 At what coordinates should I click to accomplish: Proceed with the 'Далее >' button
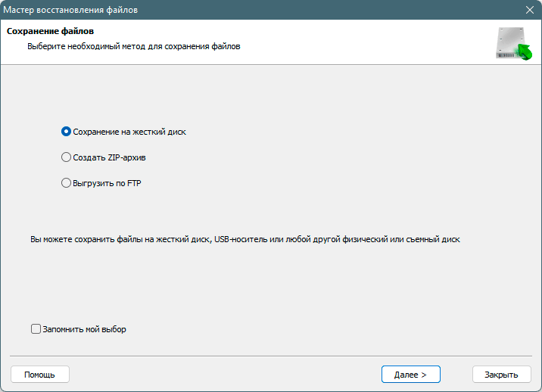pos(410,375)
